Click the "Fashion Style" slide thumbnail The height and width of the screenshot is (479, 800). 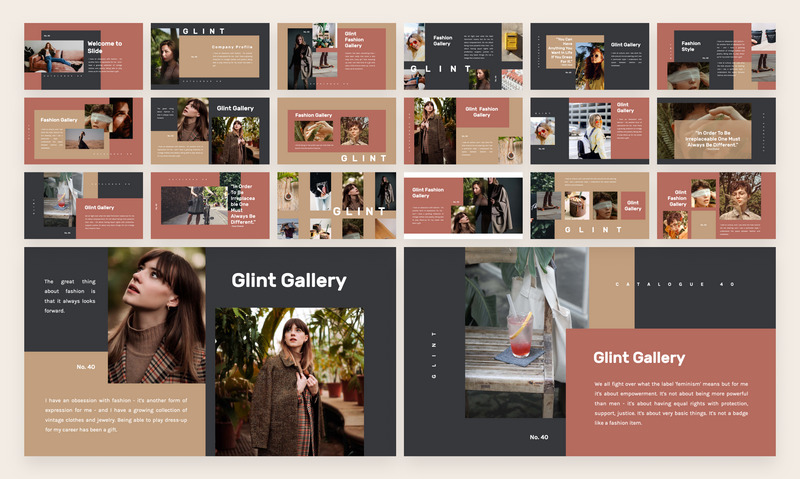pos(716,56)
